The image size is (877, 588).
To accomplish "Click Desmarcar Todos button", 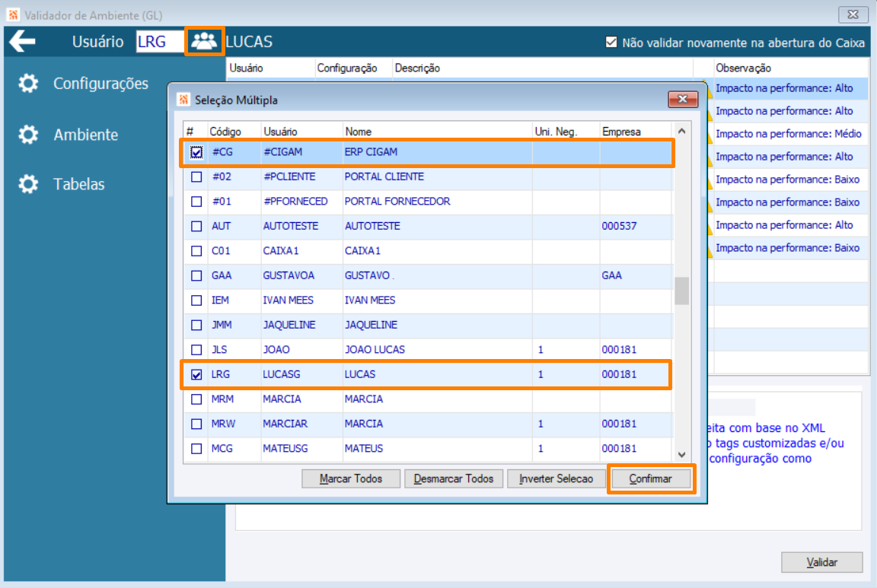I will (x=454, y=478).
